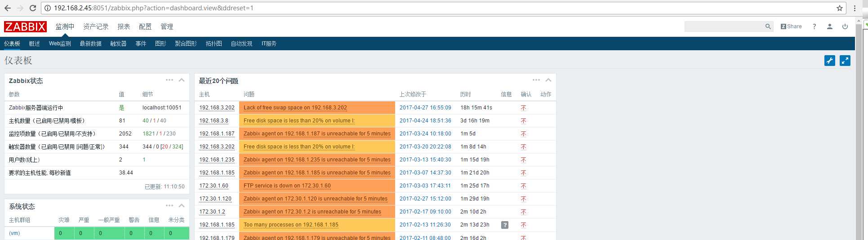Click the localhost:10051 detail text
This screenshot has width=868, height=240.
pyautogui.click(x=162, y=108)
